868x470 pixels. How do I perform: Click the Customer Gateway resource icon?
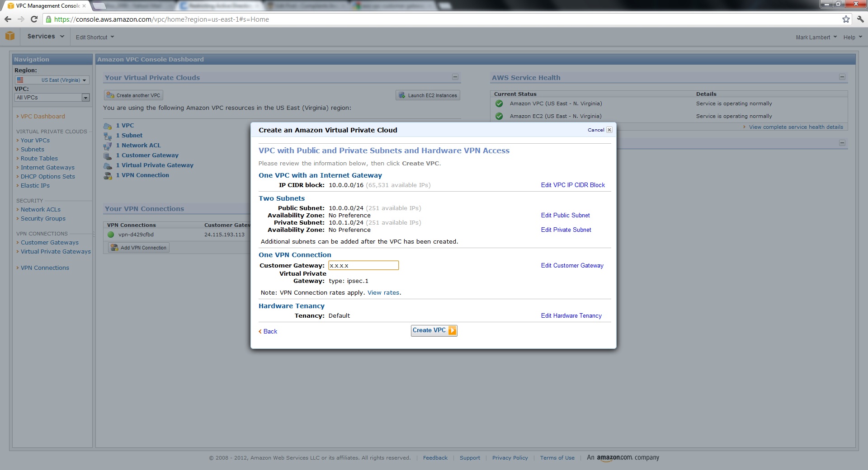[x=108, y=156]
